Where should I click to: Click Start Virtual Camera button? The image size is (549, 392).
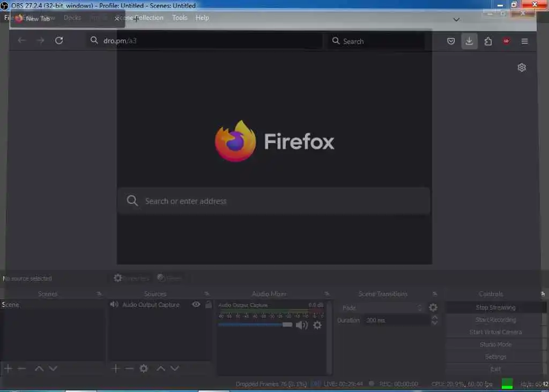(x=495, y=332)
